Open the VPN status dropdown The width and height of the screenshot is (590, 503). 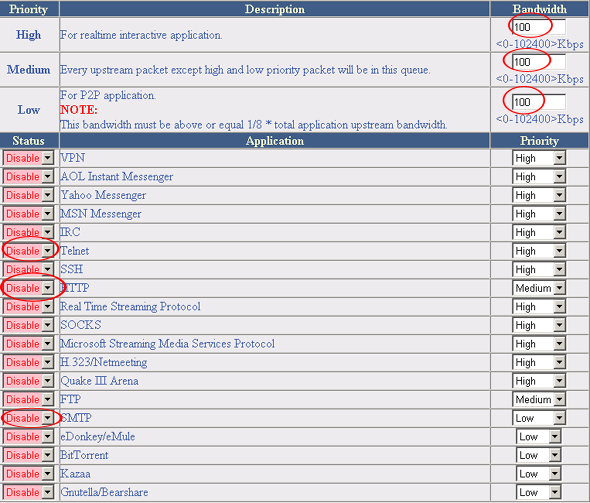point(28,158)
